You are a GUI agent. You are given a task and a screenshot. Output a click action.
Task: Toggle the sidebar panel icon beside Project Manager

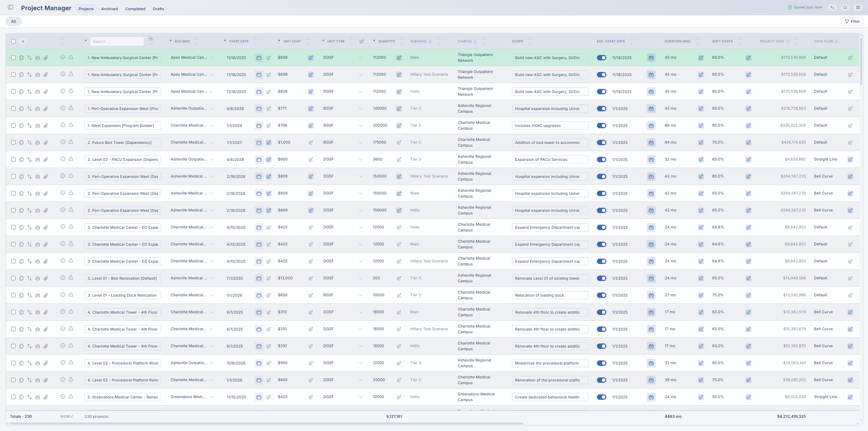tap(11, 7)
